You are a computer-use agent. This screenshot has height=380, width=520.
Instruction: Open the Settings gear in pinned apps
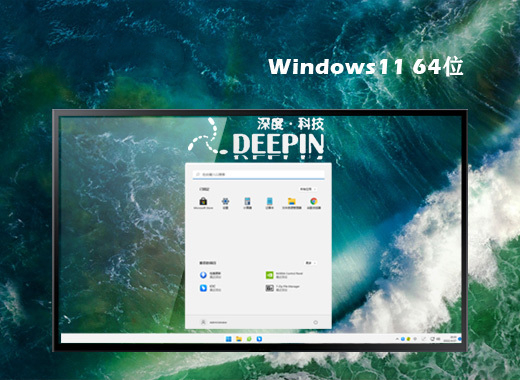tap(226, 203)
